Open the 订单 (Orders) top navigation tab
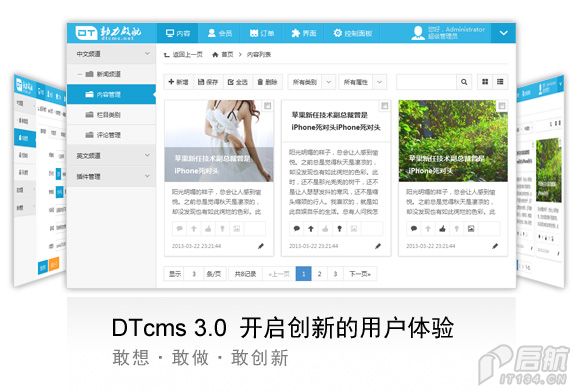580x392 pixels. pyautogui.click(x=262, y=33)
